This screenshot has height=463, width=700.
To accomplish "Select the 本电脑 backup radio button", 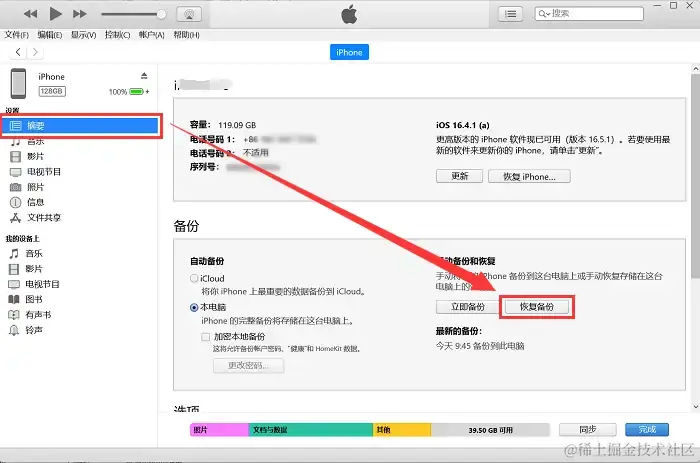I will click(x=194, y=307).
